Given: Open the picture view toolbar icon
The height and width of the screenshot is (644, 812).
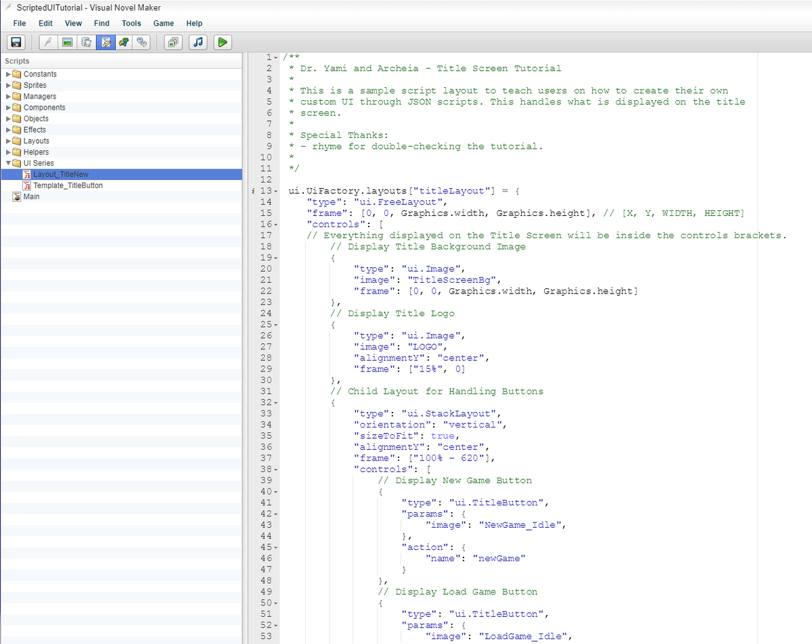Looking at the screenshot, I should (68, 42).
